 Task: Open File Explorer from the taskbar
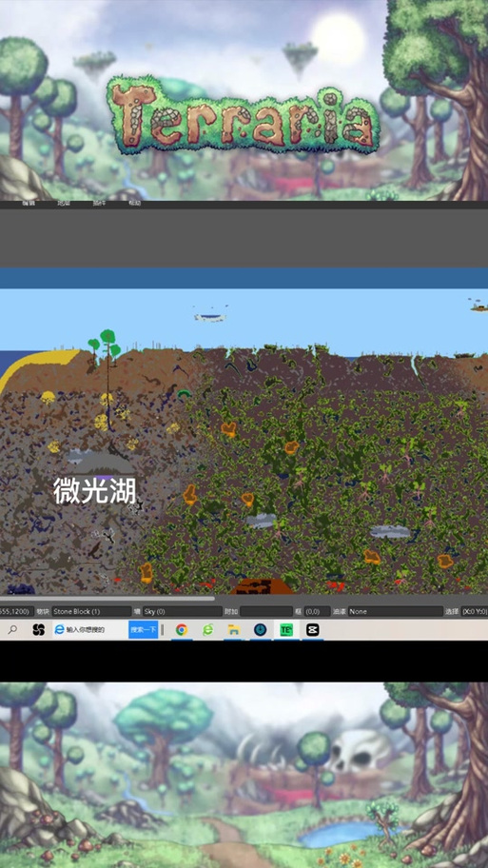234,629
